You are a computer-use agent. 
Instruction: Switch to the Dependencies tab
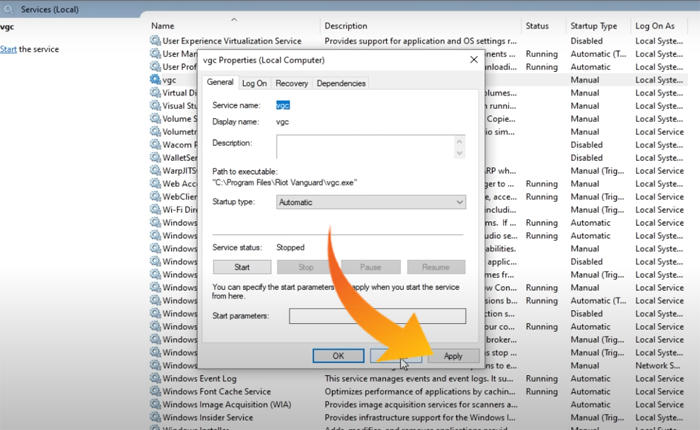341,83
